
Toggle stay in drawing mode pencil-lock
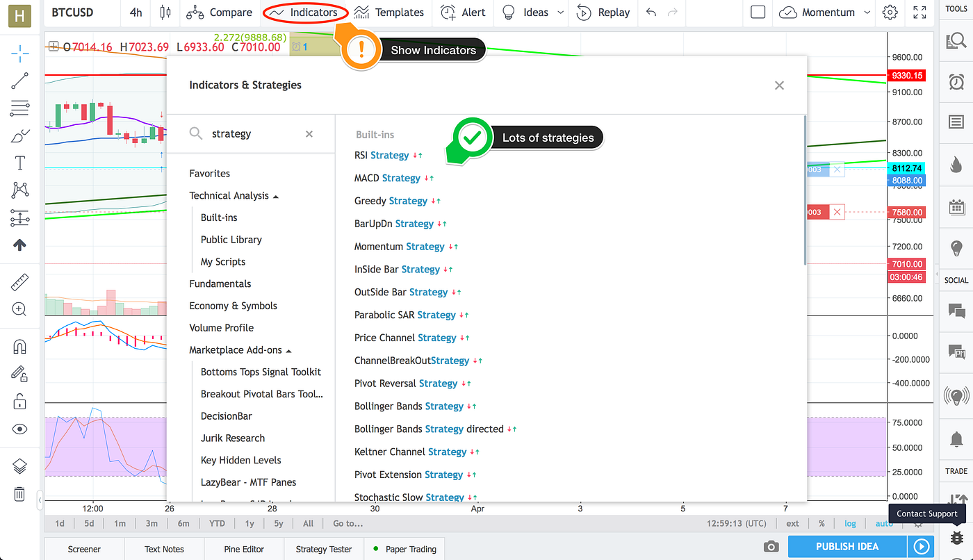tap(19, 374)
